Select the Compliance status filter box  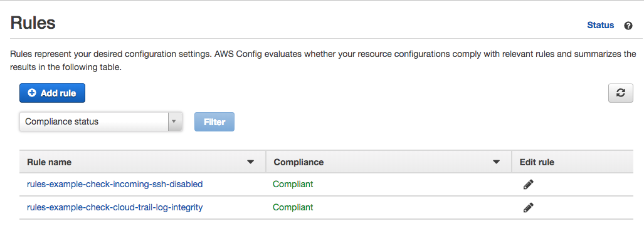(100, 121)
